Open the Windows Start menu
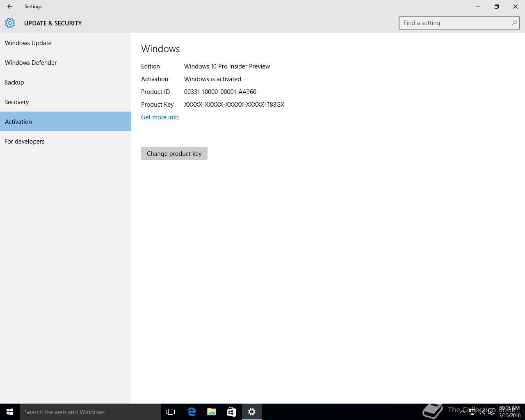This screenshot has width=525, height=420. (x=10, y=412)
